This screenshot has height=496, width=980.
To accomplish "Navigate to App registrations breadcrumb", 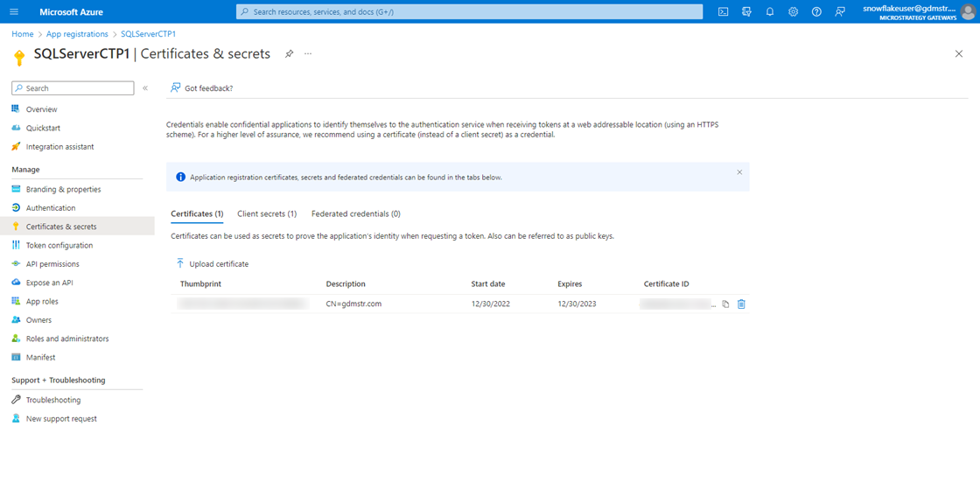I will [x=77, y=34].
